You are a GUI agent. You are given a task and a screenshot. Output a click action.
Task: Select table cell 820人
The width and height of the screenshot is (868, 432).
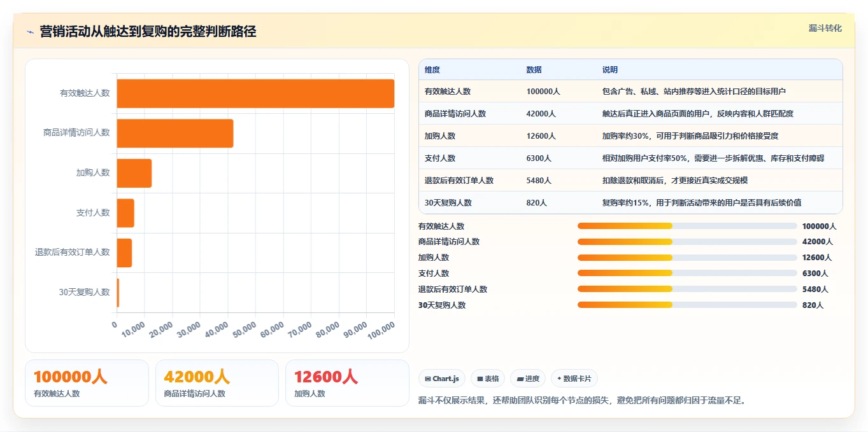click(x=537, y=203)
